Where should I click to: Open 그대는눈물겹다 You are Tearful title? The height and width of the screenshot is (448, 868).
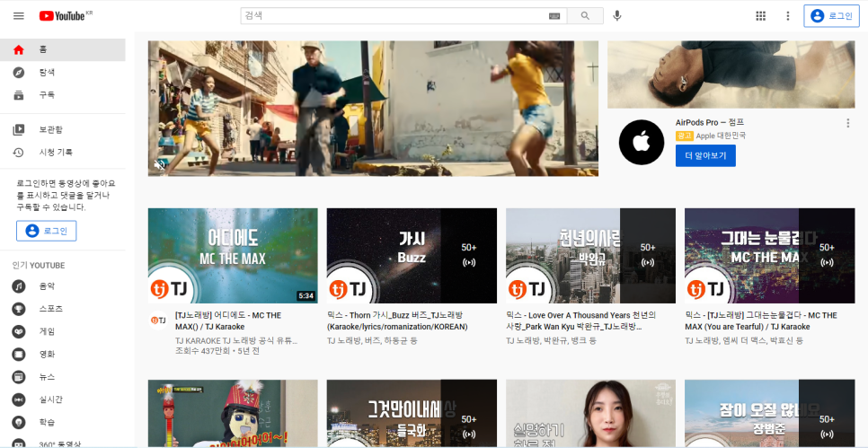[761, 321]
